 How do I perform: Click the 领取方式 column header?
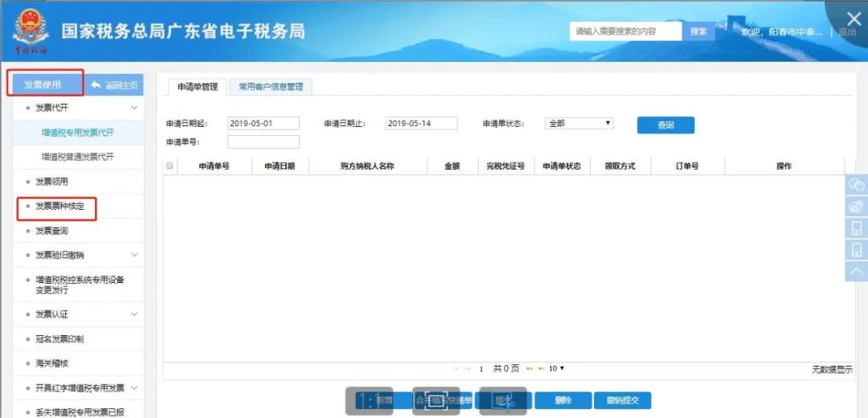tap(620, 166)
